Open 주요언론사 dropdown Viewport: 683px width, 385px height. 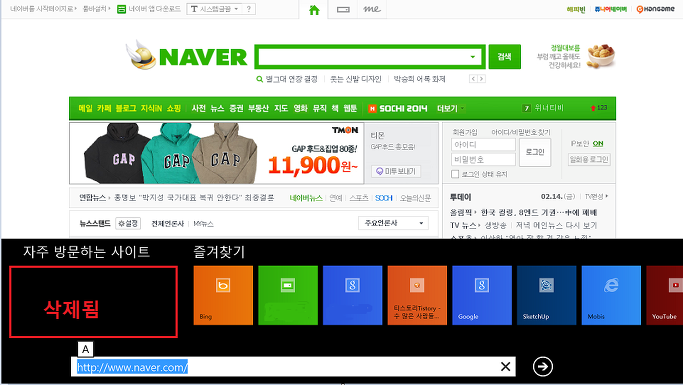pyautogui.click(x=393, y=223)
